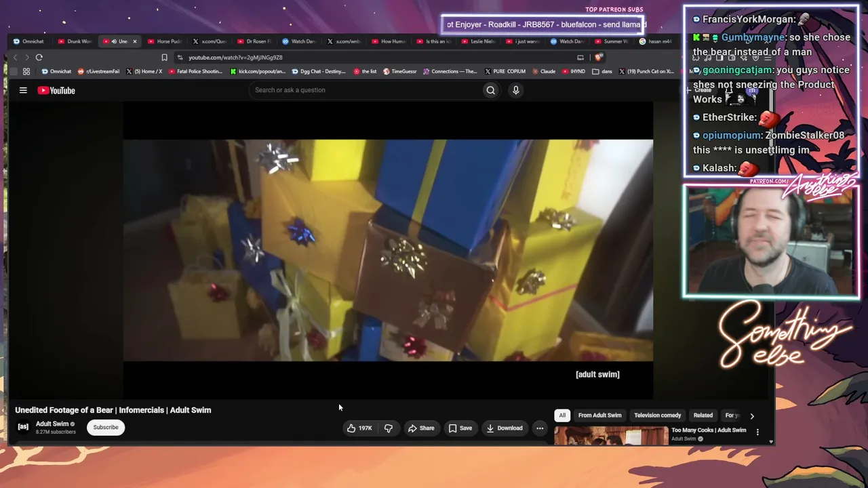This screenshot has height=488, width=868.
Task: Start voice search with the microphone icon
Action: point(516,90)
